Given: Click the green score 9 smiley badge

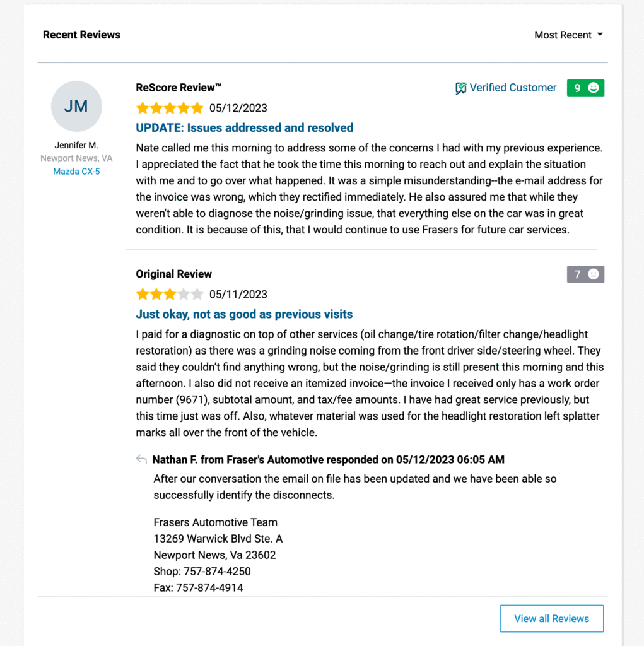Looking at the screenshot, I should coord(585,88).
